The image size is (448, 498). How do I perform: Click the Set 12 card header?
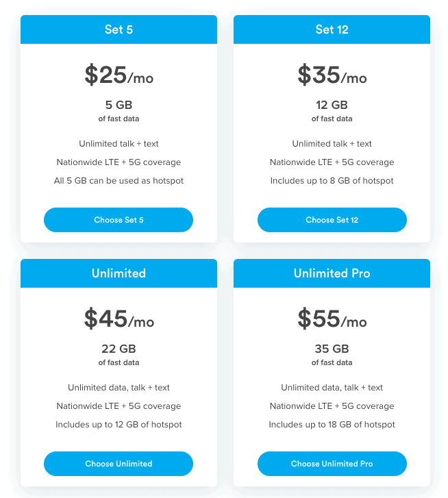click(x=332, y=29)
